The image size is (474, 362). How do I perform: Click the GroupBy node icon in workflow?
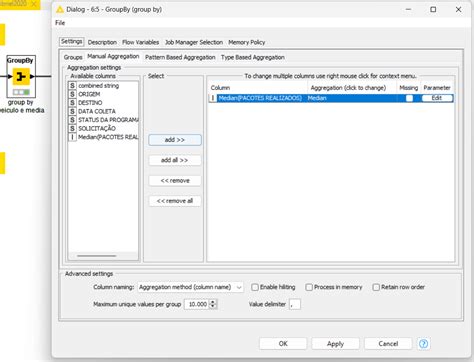coord(21,77)
